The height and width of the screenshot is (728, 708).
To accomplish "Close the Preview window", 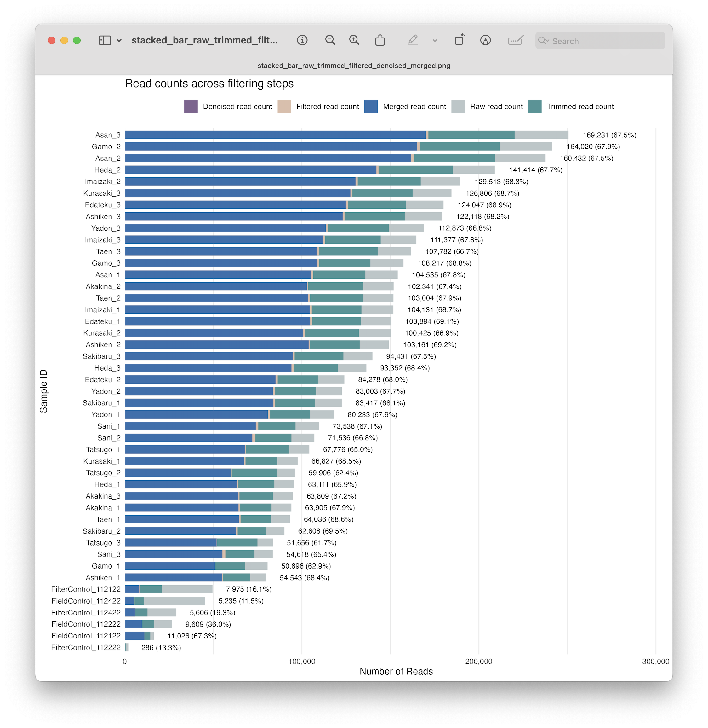I will [x=52, y=40].
